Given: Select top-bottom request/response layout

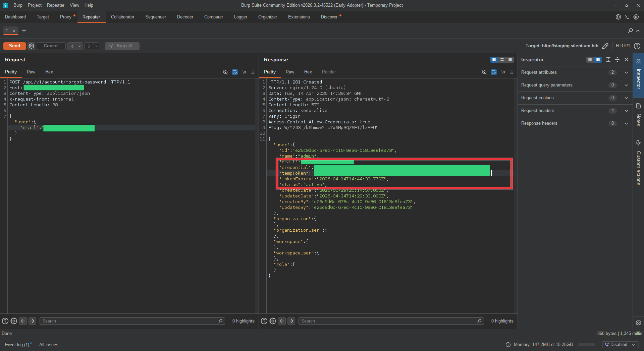Looking at the screenshot, I should 502,60.
